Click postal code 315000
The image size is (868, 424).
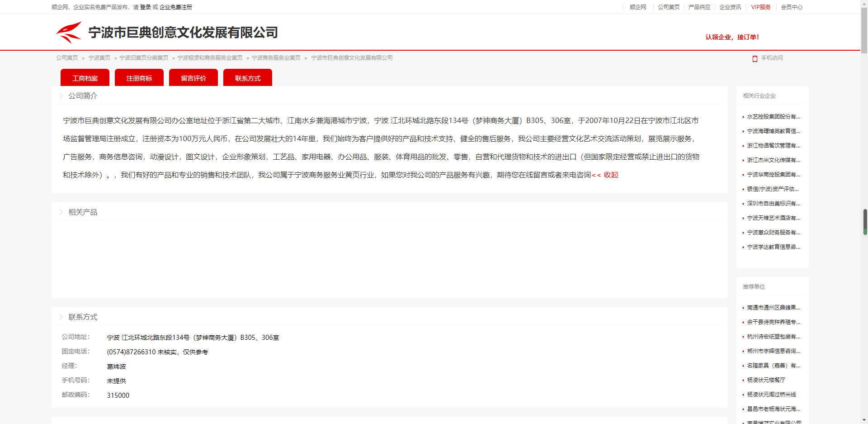coord(118,395)
